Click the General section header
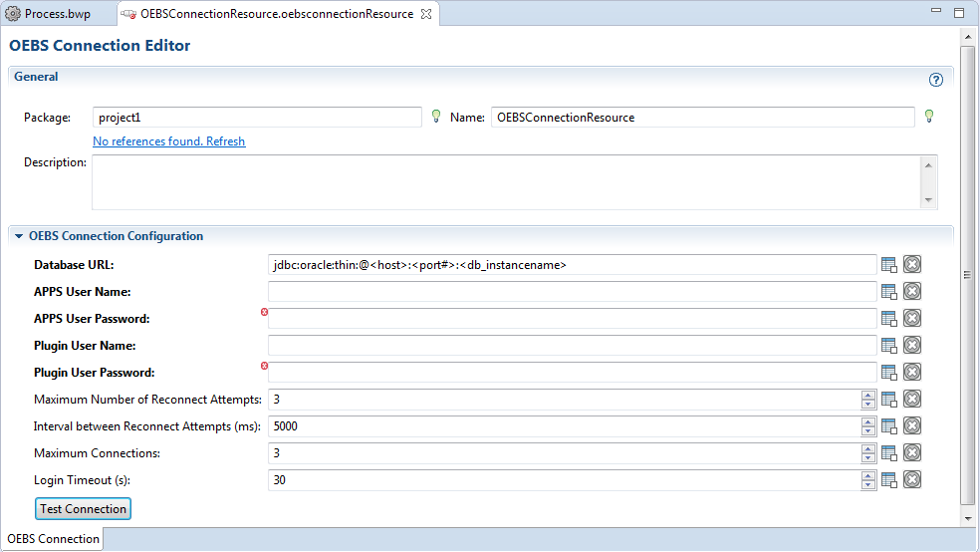Viewport: 980px width, 552px height. point(480,77)
